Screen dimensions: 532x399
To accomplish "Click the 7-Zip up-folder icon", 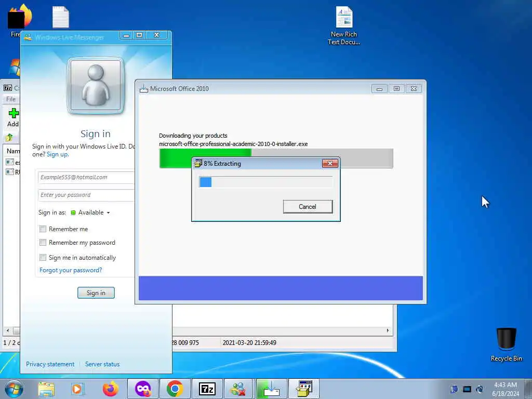I will 9,137.
